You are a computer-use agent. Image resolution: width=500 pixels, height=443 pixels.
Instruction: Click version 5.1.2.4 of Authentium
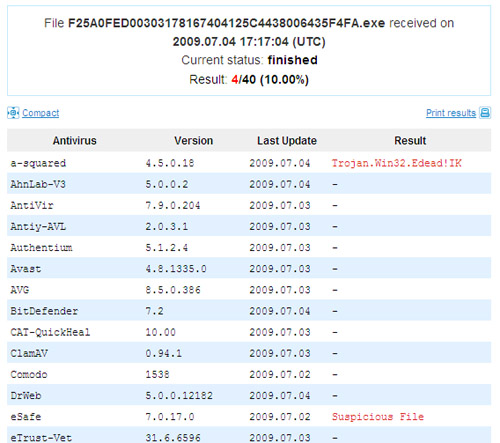167,248
